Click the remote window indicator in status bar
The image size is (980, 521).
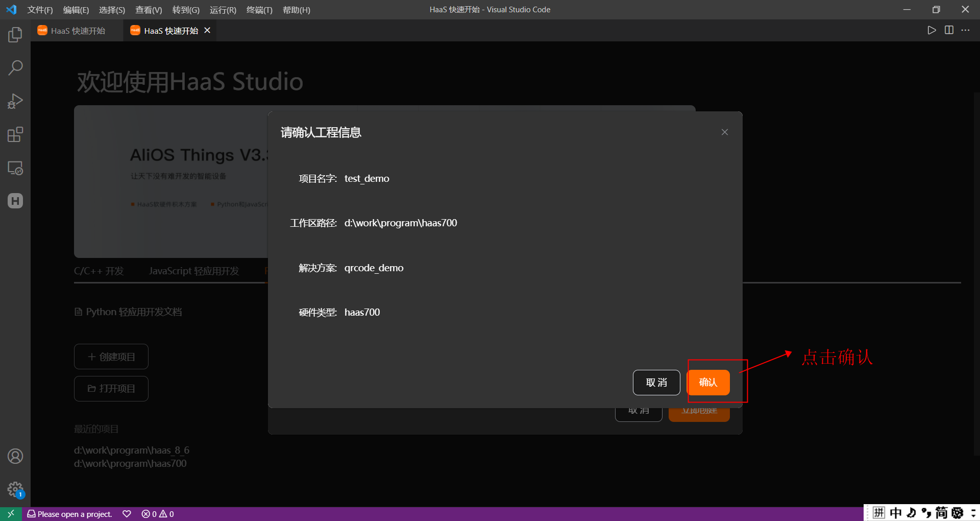pyautogui.click(x=11, y=514)
